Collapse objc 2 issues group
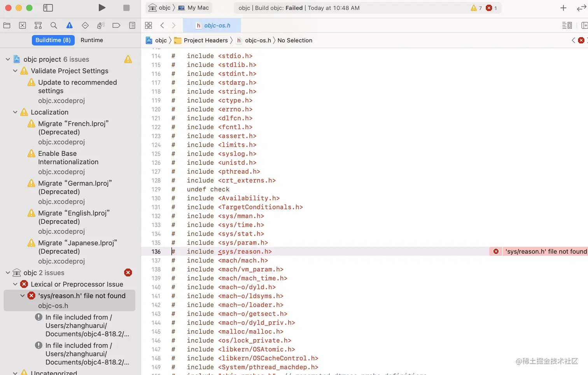 point(8,273)
